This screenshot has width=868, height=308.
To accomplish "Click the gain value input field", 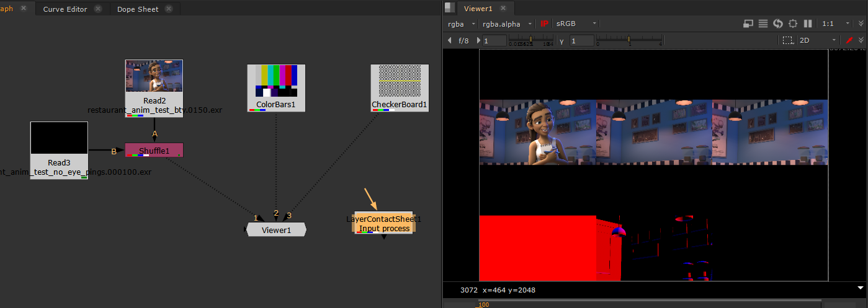I will (494, 40).
